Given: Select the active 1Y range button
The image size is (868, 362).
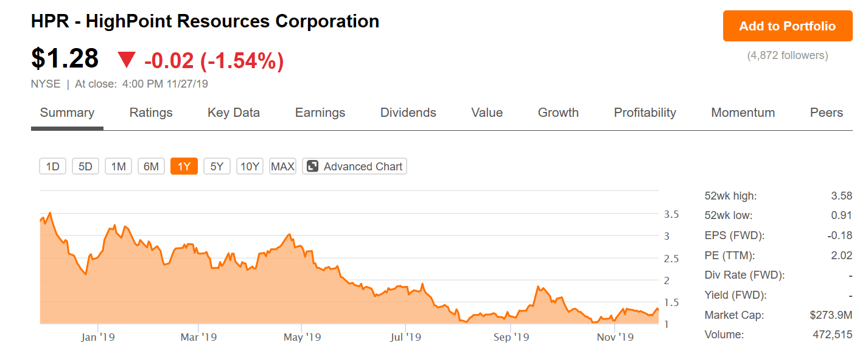Looking at the screenshot, I should click(184, 166).
